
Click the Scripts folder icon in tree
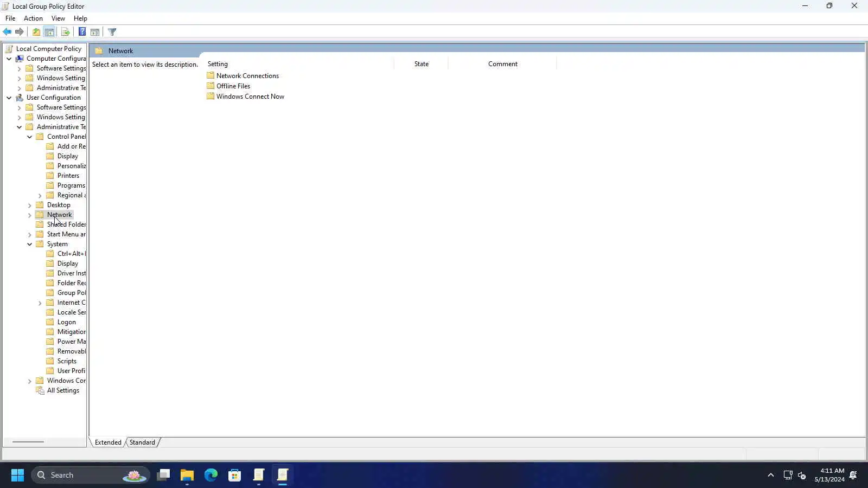50,361
